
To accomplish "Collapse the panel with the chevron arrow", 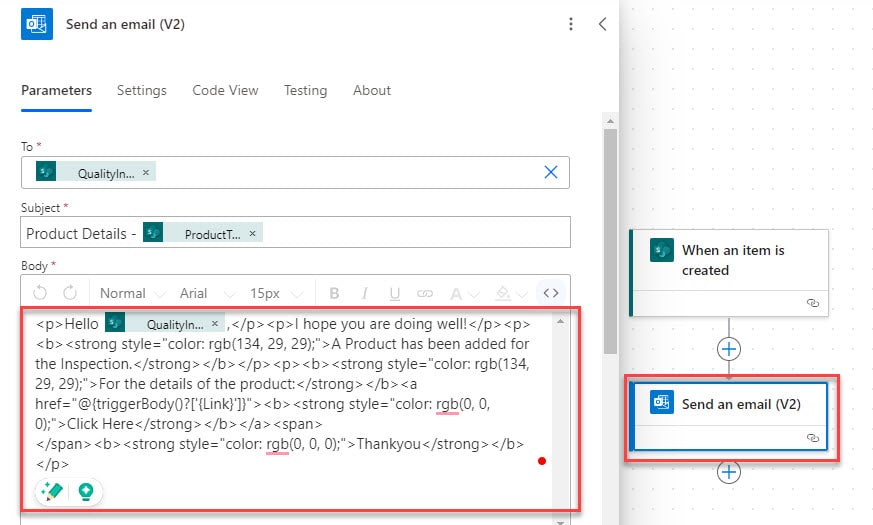I will [602, 24].
